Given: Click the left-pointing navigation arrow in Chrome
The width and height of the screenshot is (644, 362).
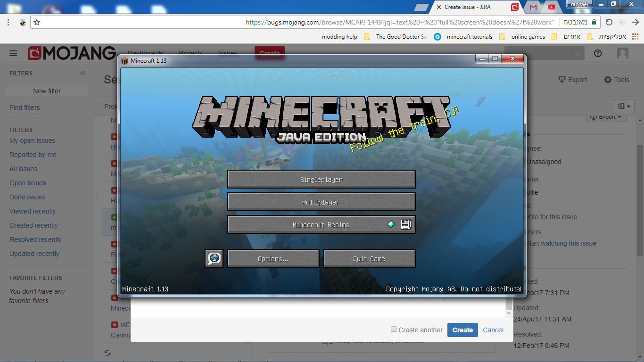Looking at the screenshot, I should pos(622,22).
